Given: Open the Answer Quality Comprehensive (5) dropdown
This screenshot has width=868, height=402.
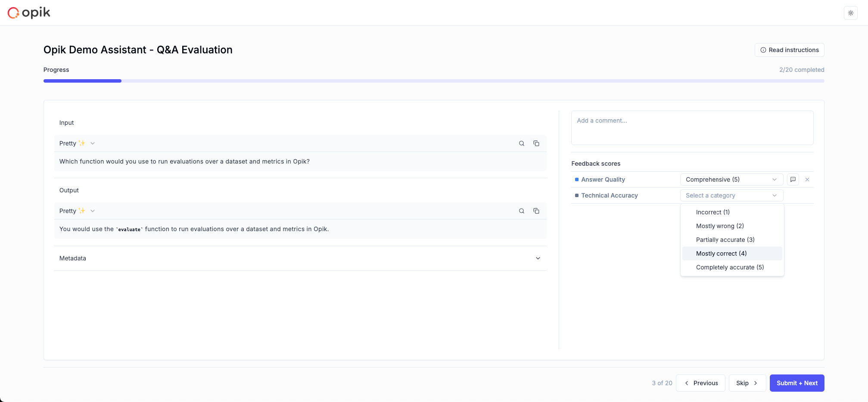Looking at the screenshot, I should pyautogui.click(x=731, y=179).
